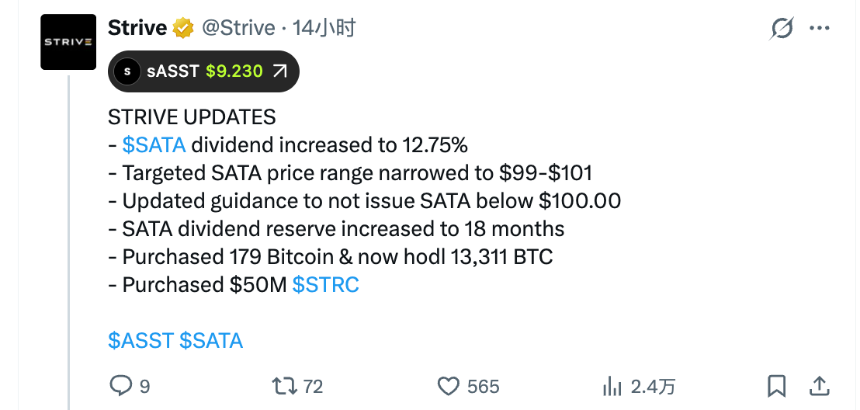Click the 72 reposts count

click(312, 386)
